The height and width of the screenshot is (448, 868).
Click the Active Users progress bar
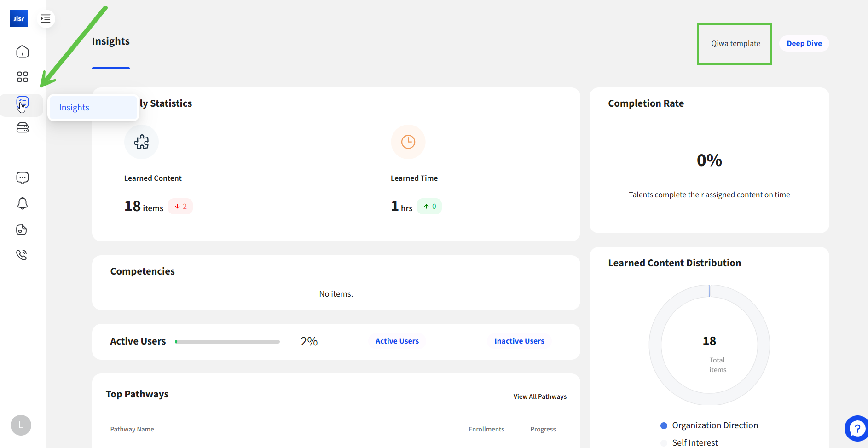[227, 342]
